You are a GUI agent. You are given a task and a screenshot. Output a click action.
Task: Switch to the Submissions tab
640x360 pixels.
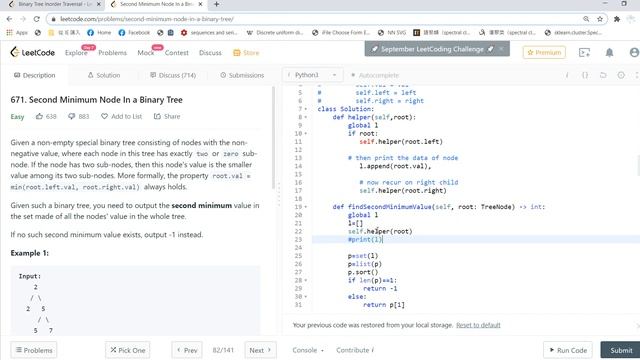pyautogui.click(x=242, y=75)
